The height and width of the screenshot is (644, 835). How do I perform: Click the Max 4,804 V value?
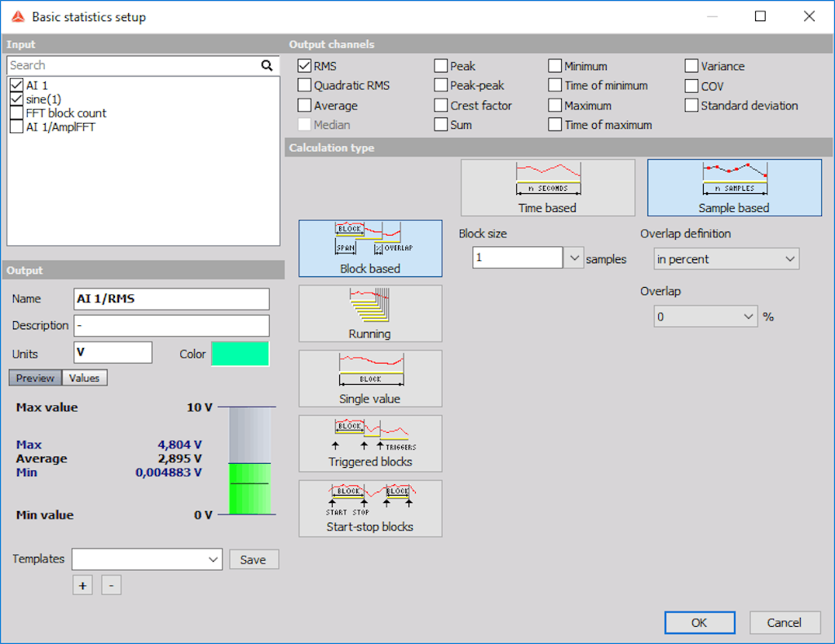point(179,445)
